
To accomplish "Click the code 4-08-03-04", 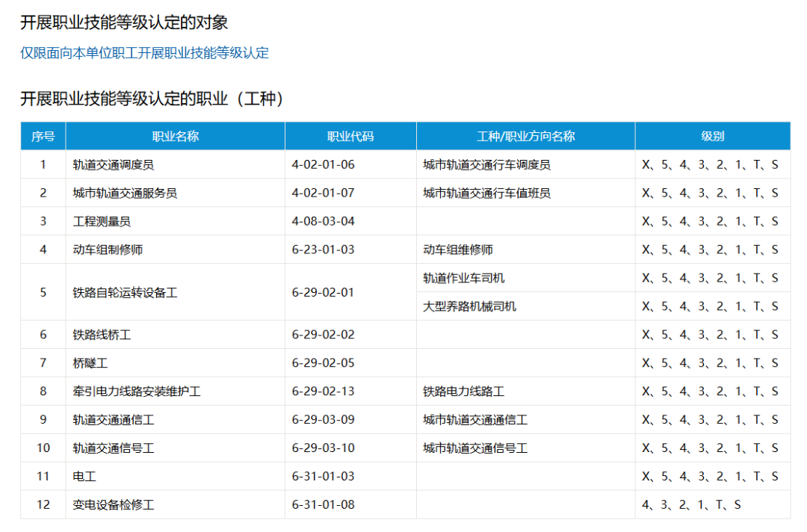I will pyautogui.click(x=324, y=221).
